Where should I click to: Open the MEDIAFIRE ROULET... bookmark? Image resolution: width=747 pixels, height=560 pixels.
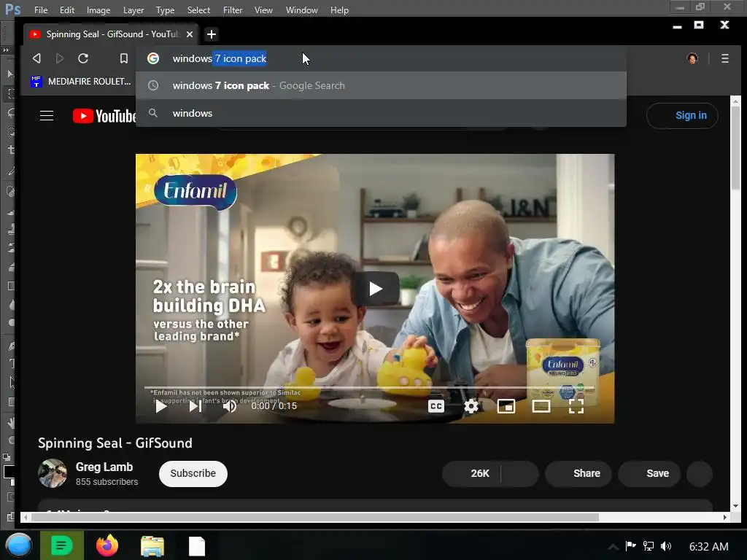point(80,82)
